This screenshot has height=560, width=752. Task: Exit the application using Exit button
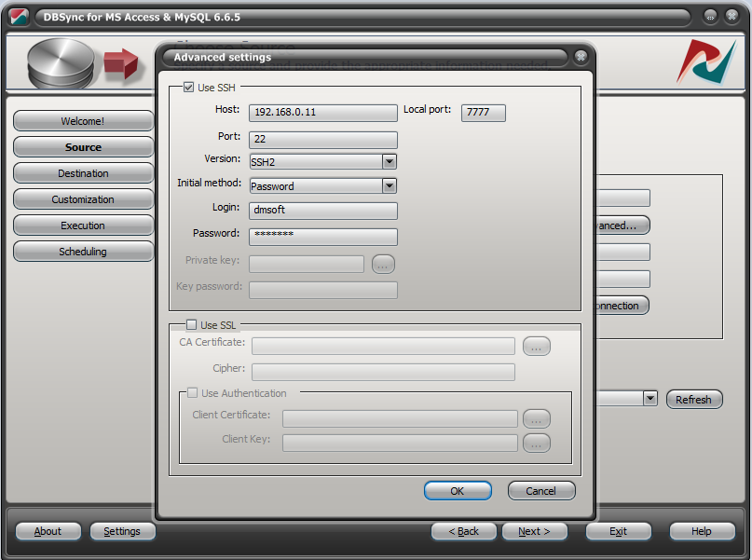[x=618, y=531]
